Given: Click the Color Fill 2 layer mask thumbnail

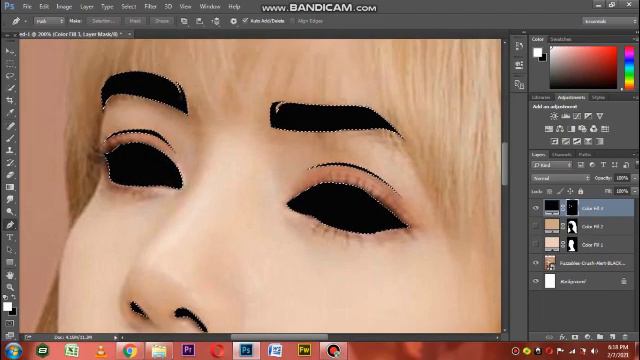Looking at the screenshot, I should [572, 227].
